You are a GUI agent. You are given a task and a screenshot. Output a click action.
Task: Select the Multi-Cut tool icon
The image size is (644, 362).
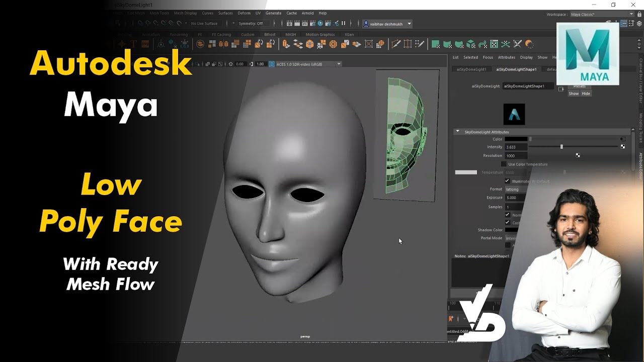(395, 44)
